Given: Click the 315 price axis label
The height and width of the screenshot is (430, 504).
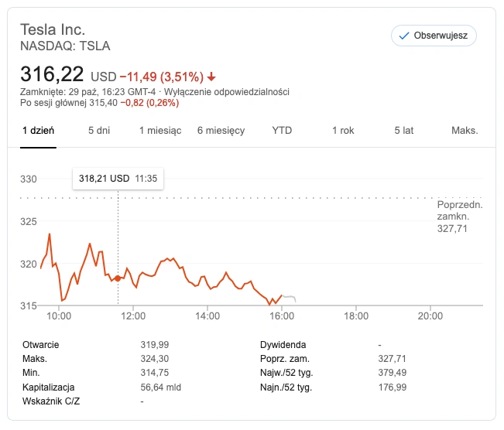Looking at the screenshot, I should click(29, 305).
